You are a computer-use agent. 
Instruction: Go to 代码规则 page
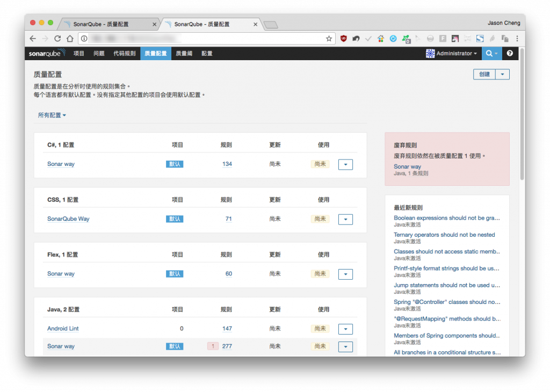(124, 53)
